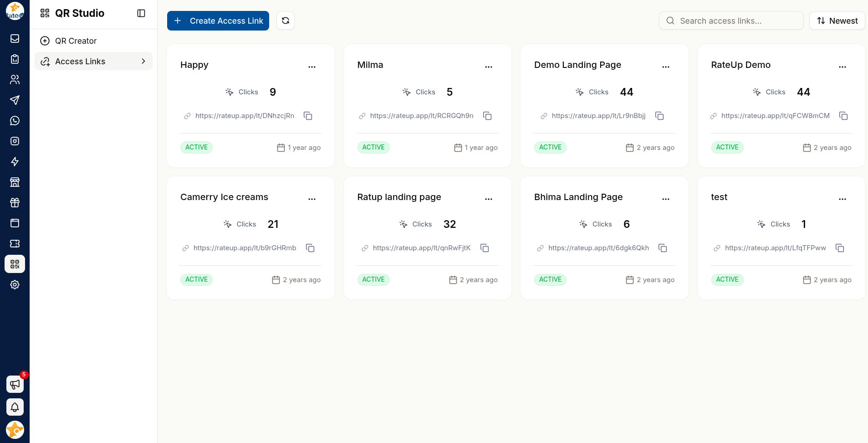Open the Instagram sidebar icon
This screenshot has height=443, width=868.
point(15,141)
